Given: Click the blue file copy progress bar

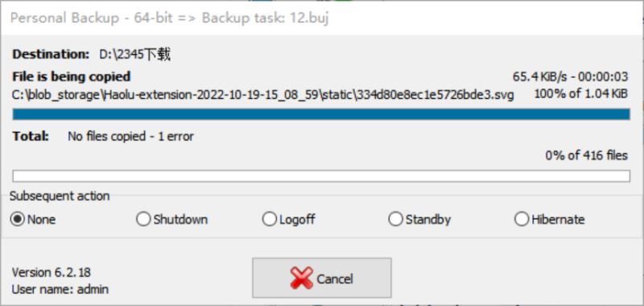Looking at the screenshot, I should point(321,114).
